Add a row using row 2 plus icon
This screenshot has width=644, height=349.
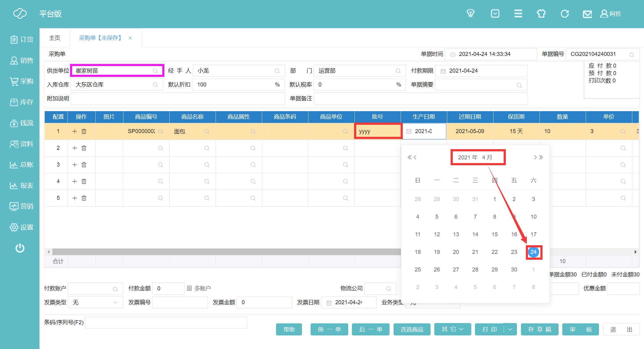pos(74,148)
